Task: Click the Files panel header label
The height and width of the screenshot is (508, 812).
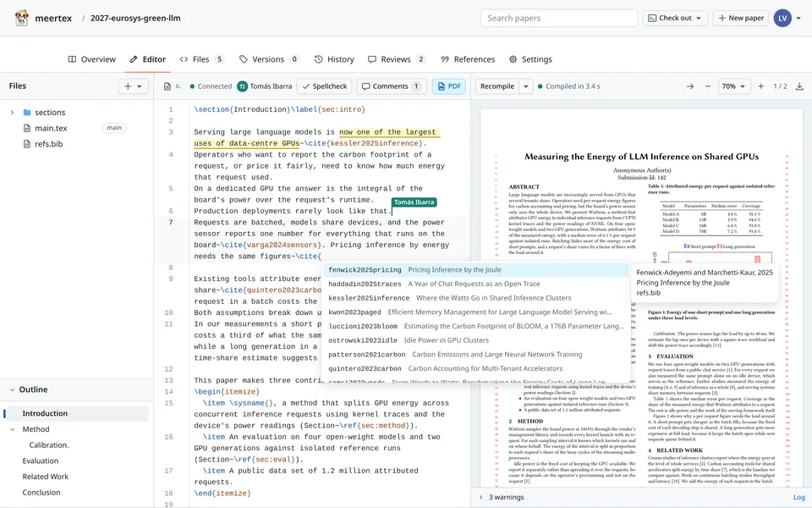Action: (18, 86)
